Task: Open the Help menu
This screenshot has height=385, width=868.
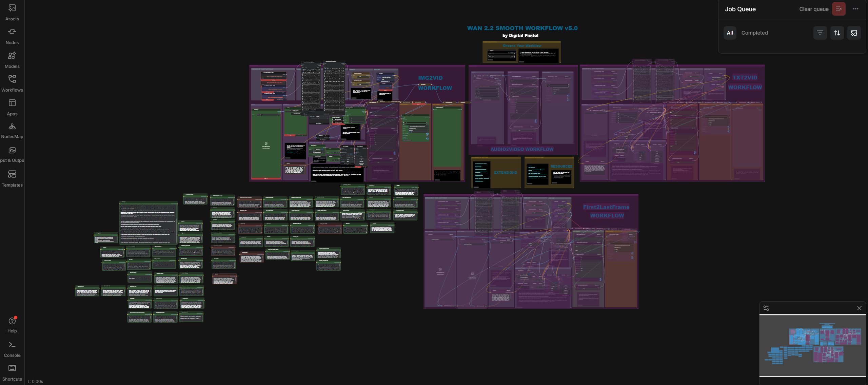Action: 12,325
